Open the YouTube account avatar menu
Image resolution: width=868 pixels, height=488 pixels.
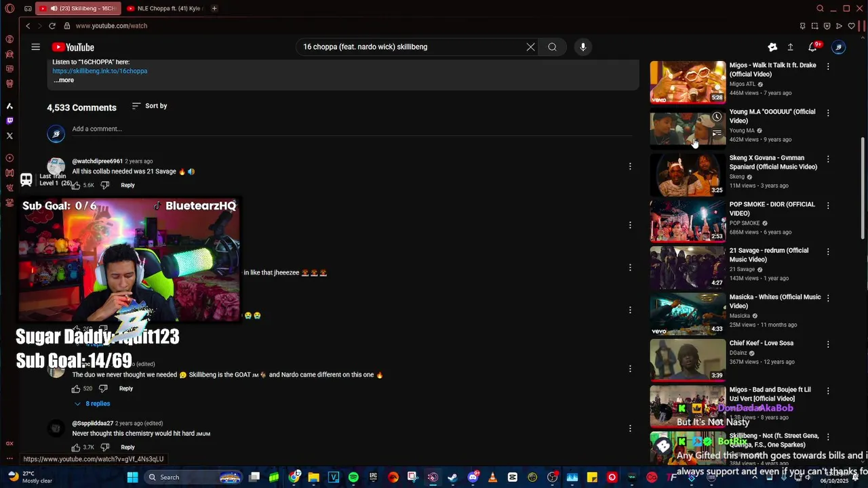(839, 47)
